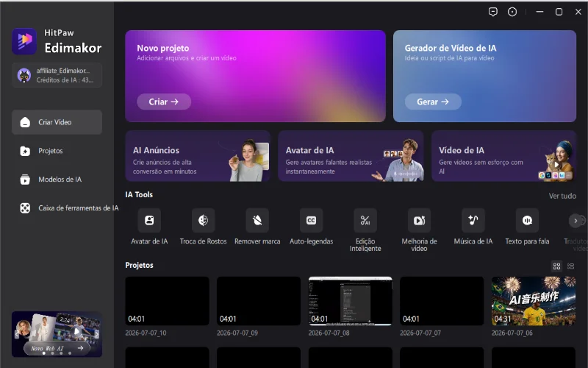Click the Criar button in Novo projeto
Viewport: 588px width, 368px height.
click(x=164, y=102)
